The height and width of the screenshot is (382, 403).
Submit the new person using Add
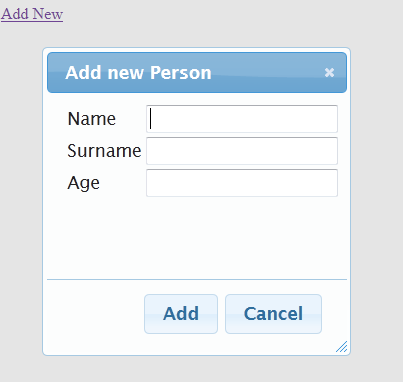pos(181,314)
